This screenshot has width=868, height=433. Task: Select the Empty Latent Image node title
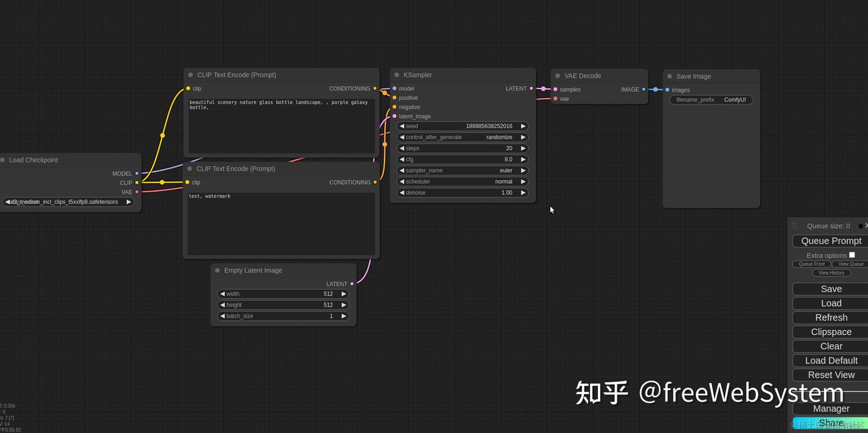click(x=253, y=270)
